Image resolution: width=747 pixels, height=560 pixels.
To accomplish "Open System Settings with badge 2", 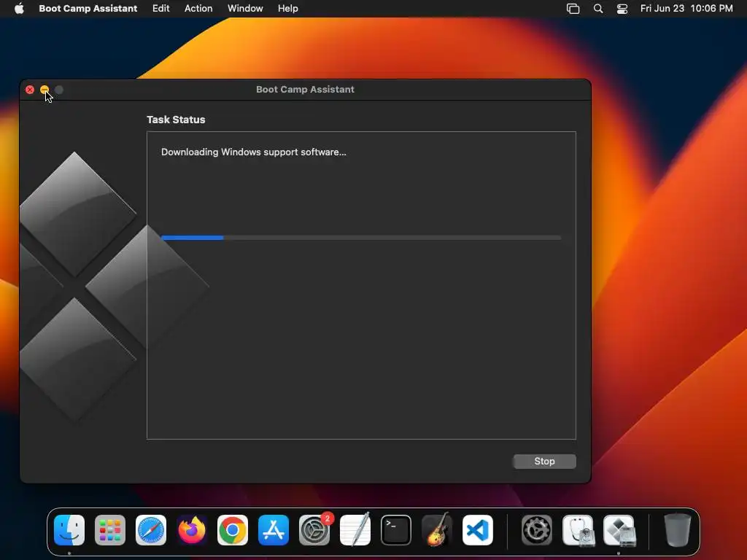I will pyautogui.click(x=314, y=530).
